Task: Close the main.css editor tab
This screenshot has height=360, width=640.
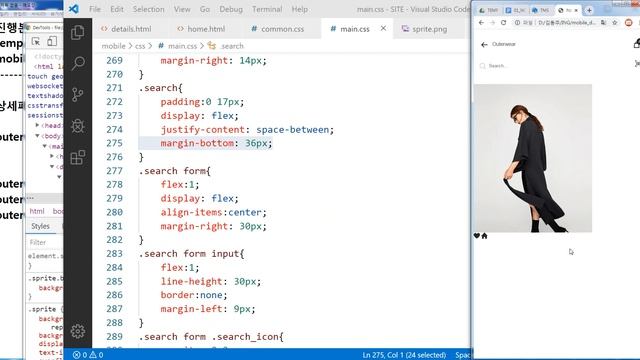Action: pos(383,29)
